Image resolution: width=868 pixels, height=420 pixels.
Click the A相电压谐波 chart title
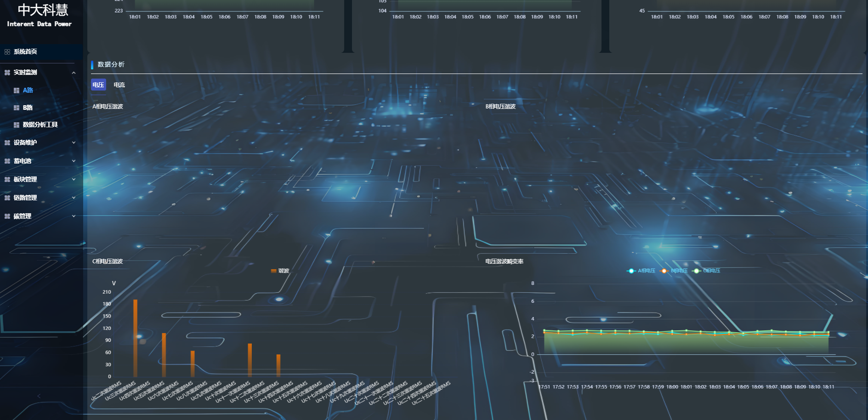click(108, 107)
